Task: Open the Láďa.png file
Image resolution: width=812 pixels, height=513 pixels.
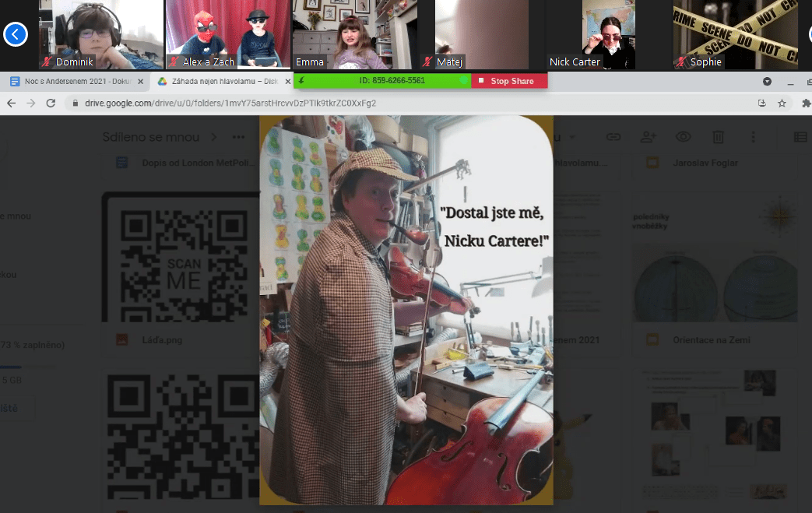Action: (x=162, y=340)
